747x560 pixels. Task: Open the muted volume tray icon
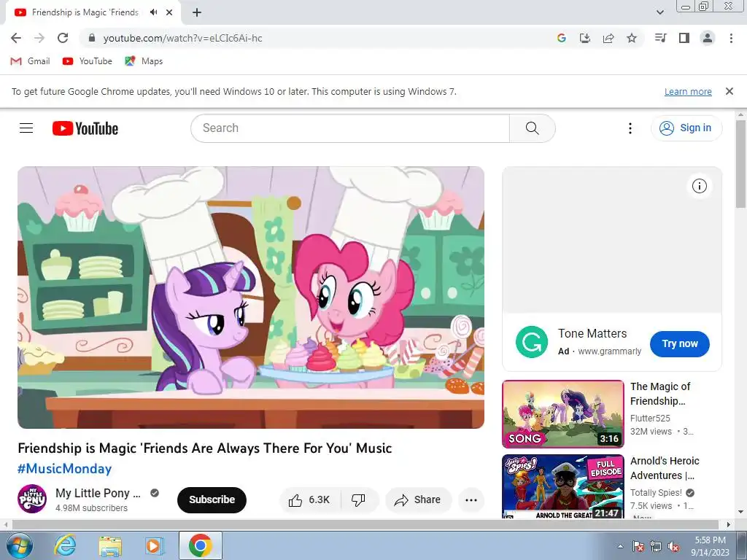point(673,547)
